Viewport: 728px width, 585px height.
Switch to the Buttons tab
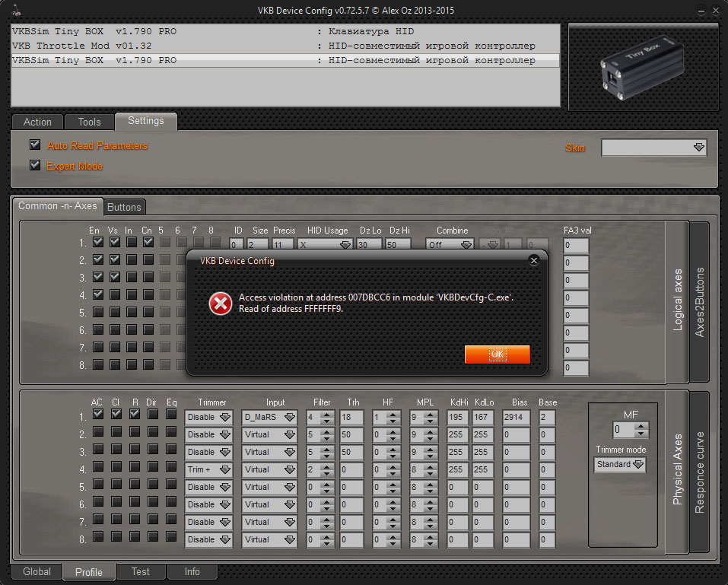click(x=124, y=207)
